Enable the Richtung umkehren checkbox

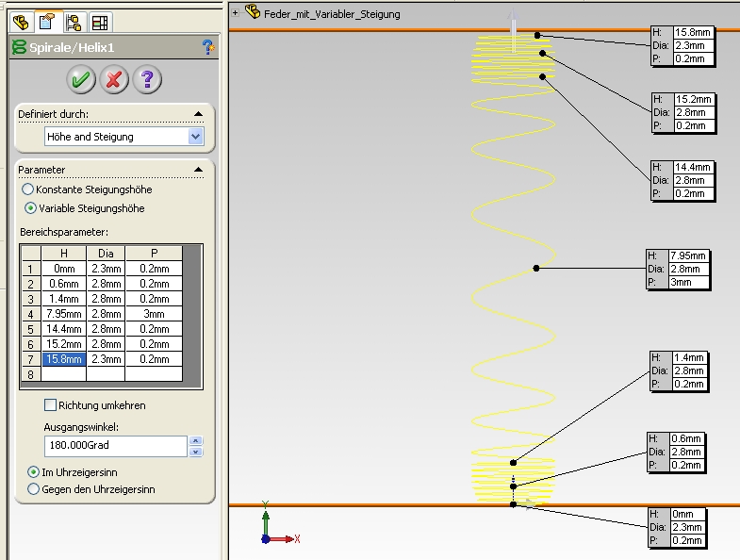(51, 405)
